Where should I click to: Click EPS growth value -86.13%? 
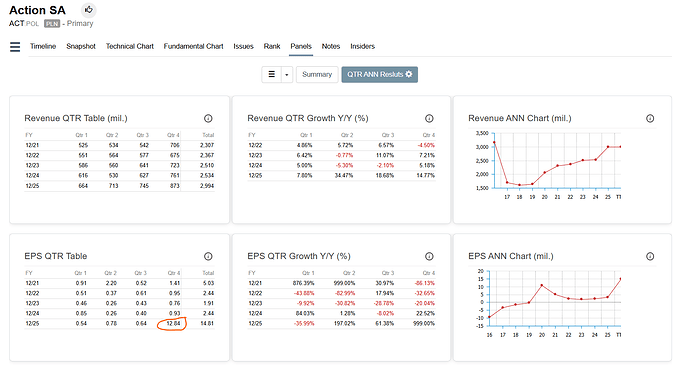point(425,283)
